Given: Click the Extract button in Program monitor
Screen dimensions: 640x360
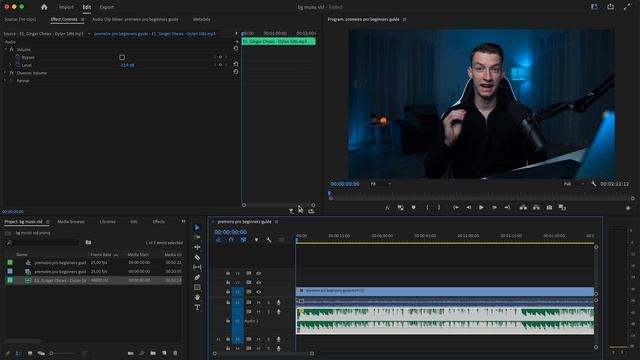Looking at the screenshot, I should click(536, 208).
